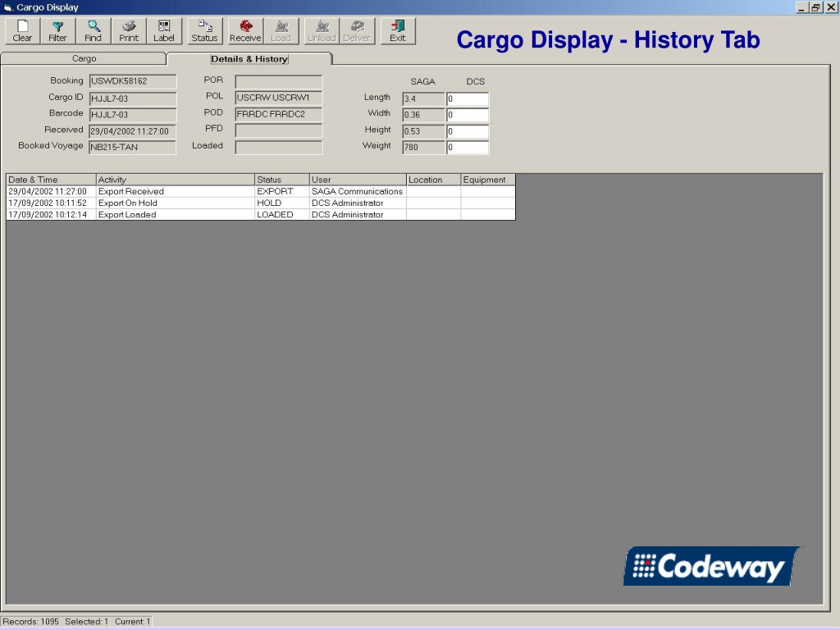The height and width of the screenshot is (630, 840).
Task: Click the User column header
Action: click(358, 180)
